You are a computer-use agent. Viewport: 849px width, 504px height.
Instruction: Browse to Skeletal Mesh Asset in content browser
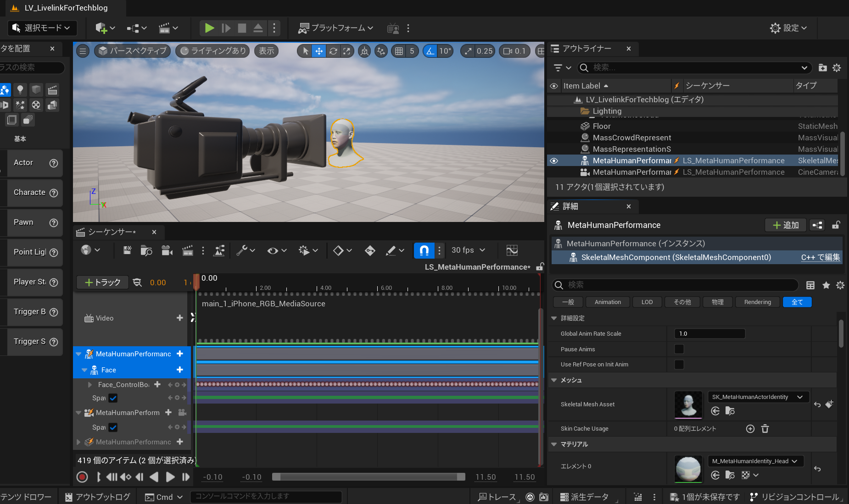tap(730, 411)
